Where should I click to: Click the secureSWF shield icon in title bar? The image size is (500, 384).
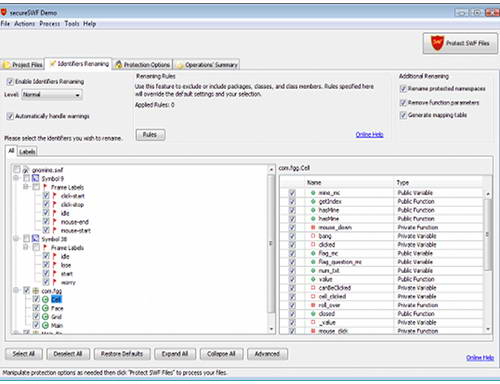click(4, 13)
